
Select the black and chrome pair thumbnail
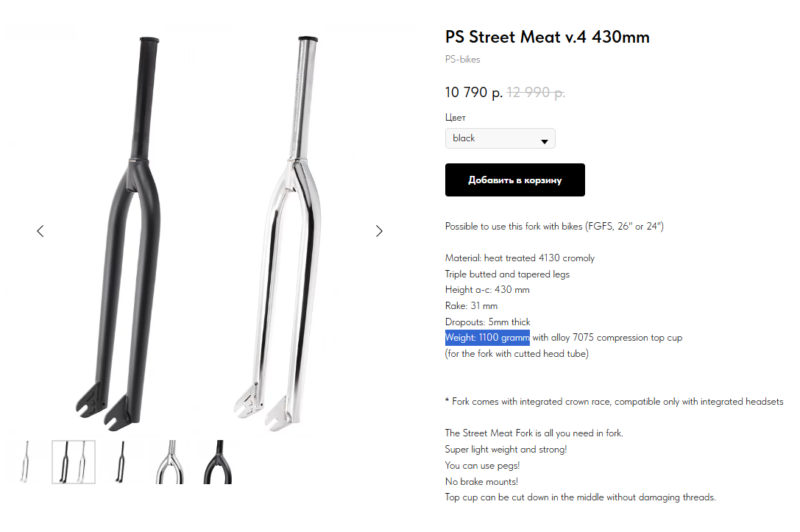(74, 461)
